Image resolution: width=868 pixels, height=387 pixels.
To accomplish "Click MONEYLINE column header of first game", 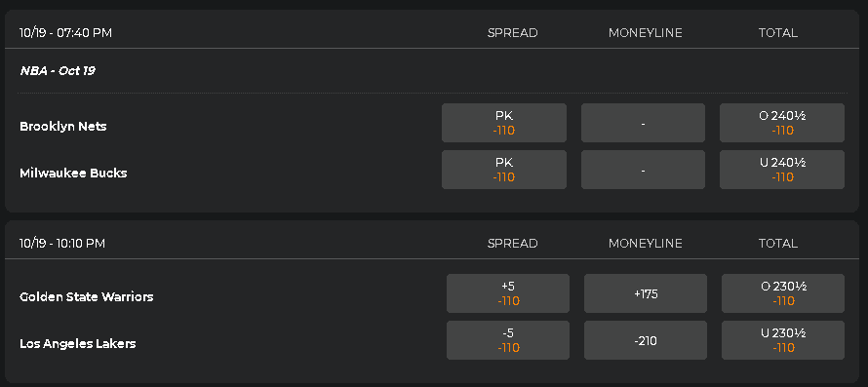I will (x=645, y=33).
